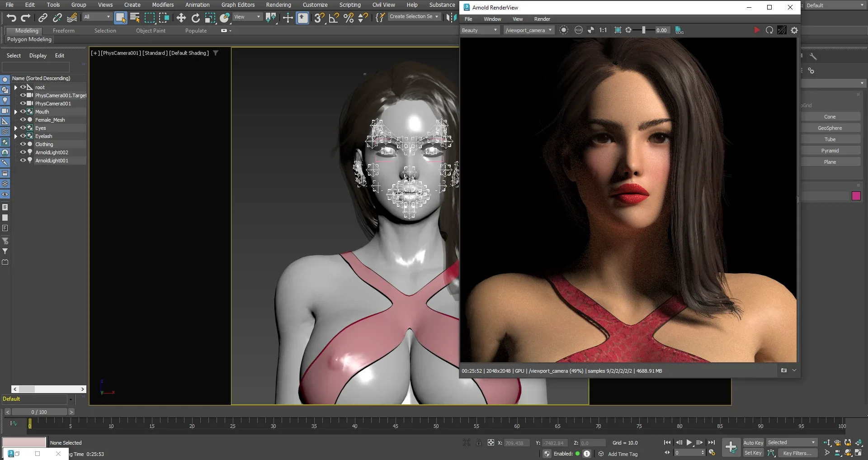Click the large Set Keys plus button

pyautogui.click(x=731, y=447)
